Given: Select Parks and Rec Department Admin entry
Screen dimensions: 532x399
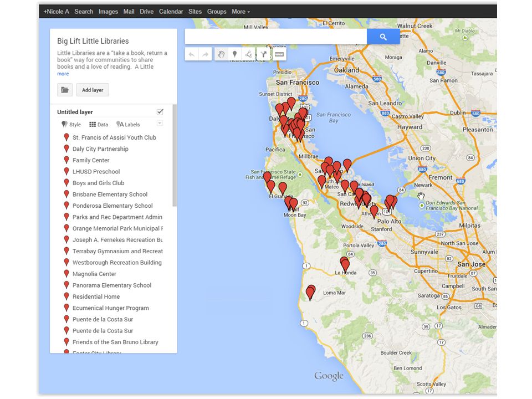Looking at the screenshot, I should pos(117,217).
